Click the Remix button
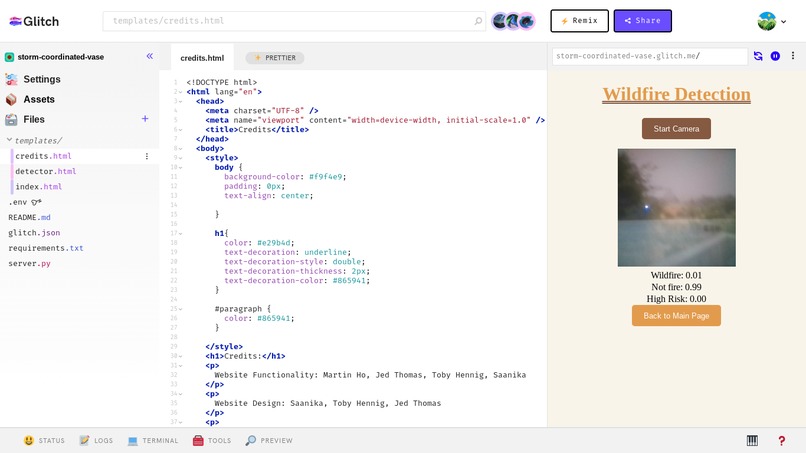806x453 pixels. (x=579, y=21)
